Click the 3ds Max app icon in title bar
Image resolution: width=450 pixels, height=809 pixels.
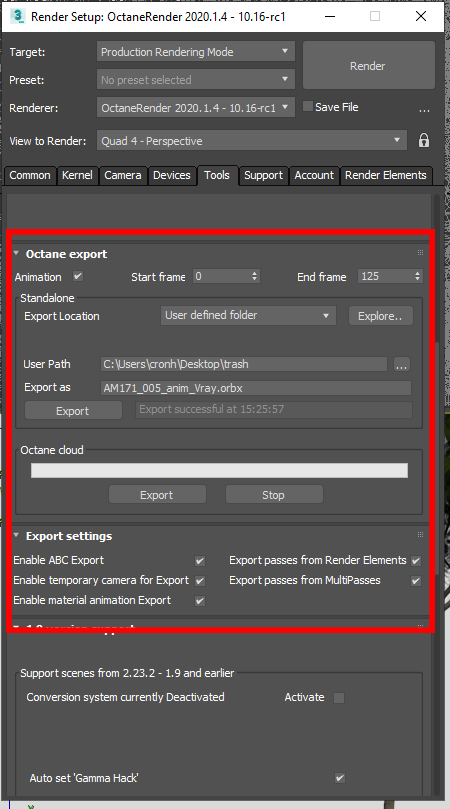click(x=18, y=16)
